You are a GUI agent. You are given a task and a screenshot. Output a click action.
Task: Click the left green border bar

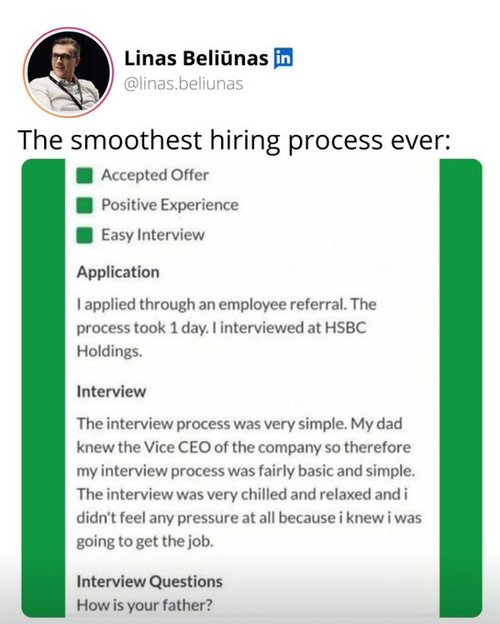43,388
